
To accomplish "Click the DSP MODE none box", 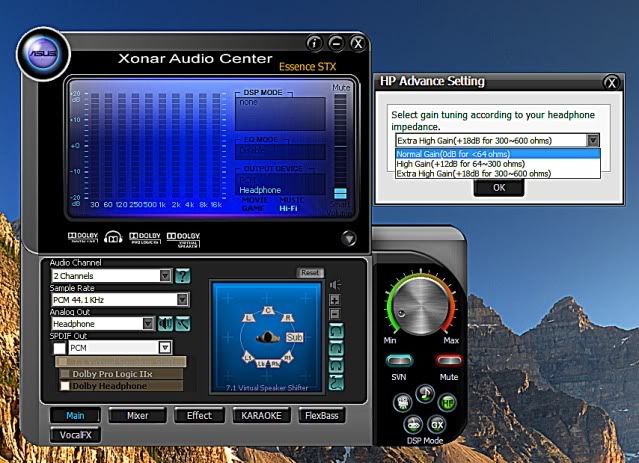I will tap(280, 113).
